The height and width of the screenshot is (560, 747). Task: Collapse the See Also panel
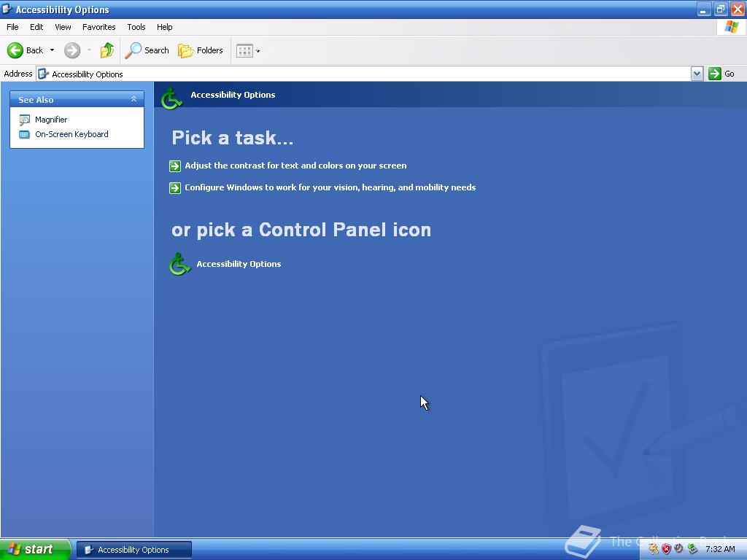point(134,99)
